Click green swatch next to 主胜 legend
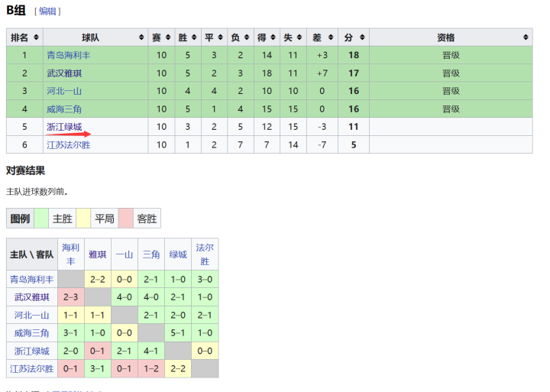This screenshot has height=392, width=550. point(41,219)
